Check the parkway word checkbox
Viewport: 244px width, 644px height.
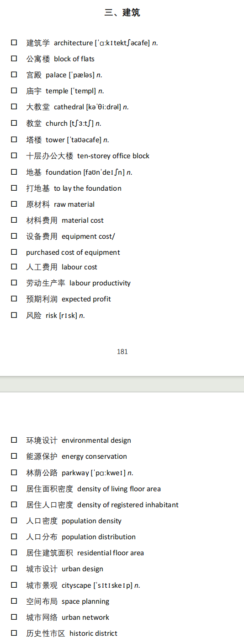click(x=14, y=472)
